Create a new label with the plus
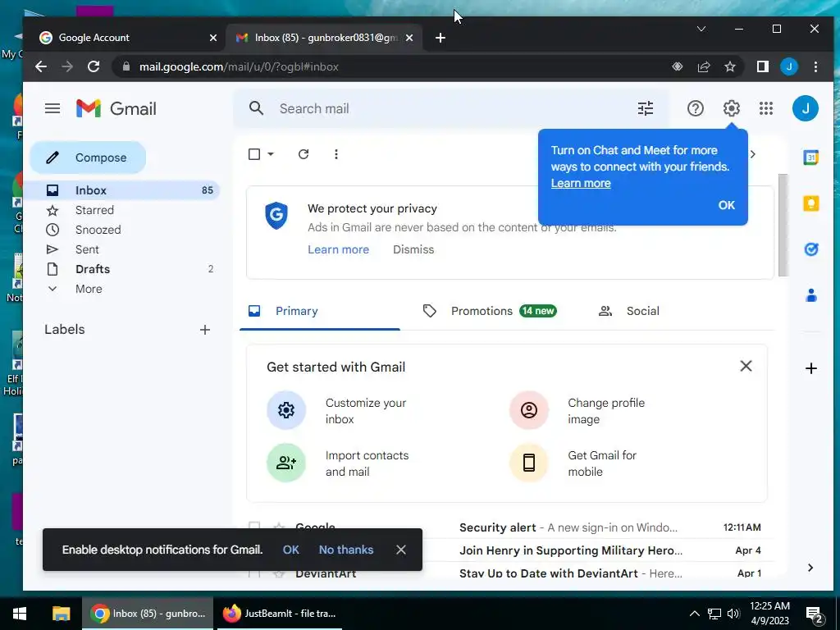 tap(204, 330)
